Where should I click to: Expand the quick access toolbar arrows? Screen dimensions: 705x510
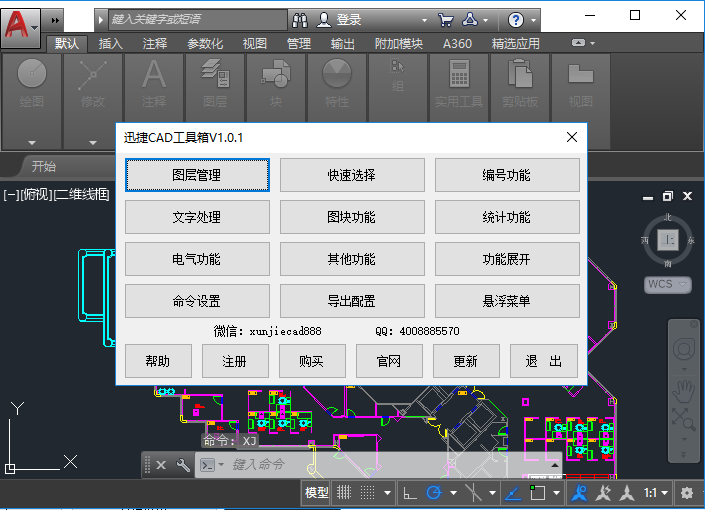55,20
